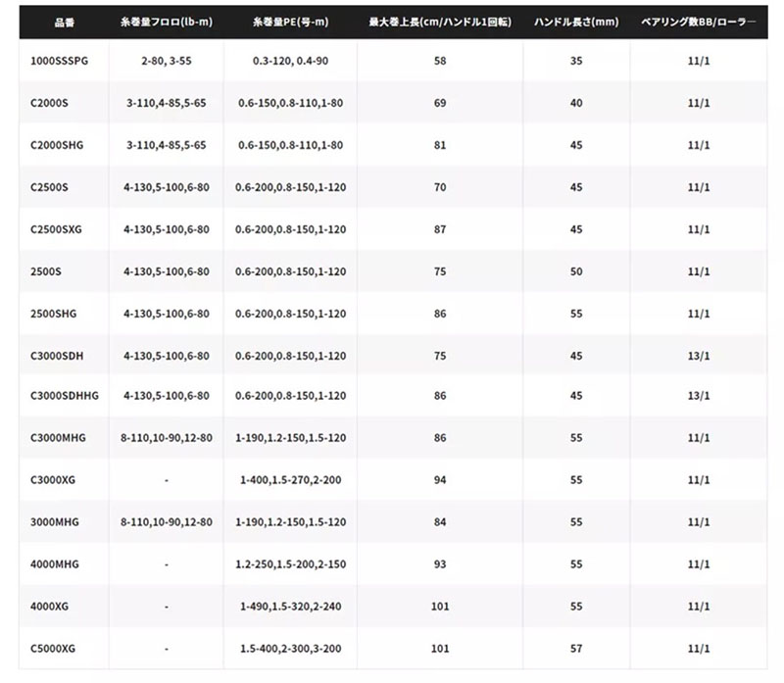Click retrieve length 101 for 4000XG

440,607
